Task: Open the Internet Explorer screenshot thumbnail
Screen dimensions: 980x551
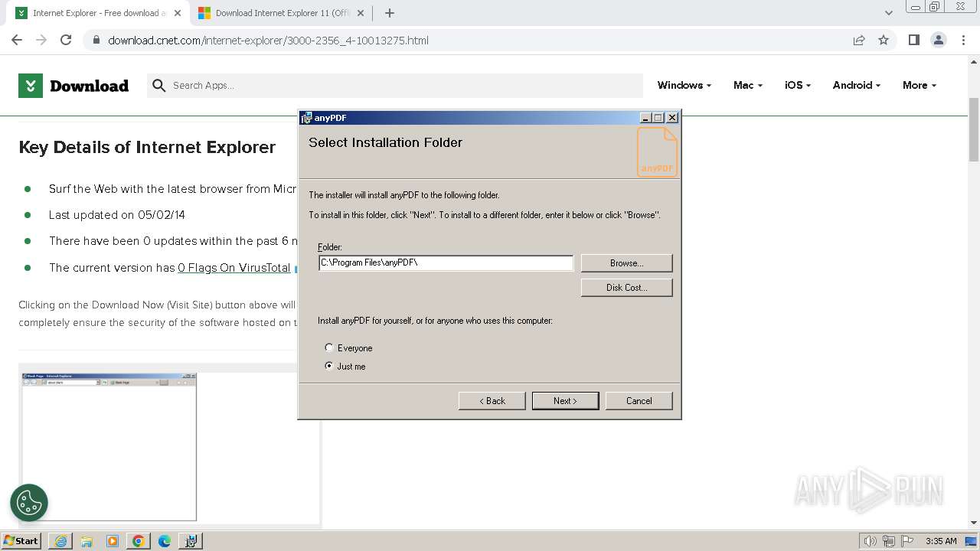Action: click(x=109, y=447)
